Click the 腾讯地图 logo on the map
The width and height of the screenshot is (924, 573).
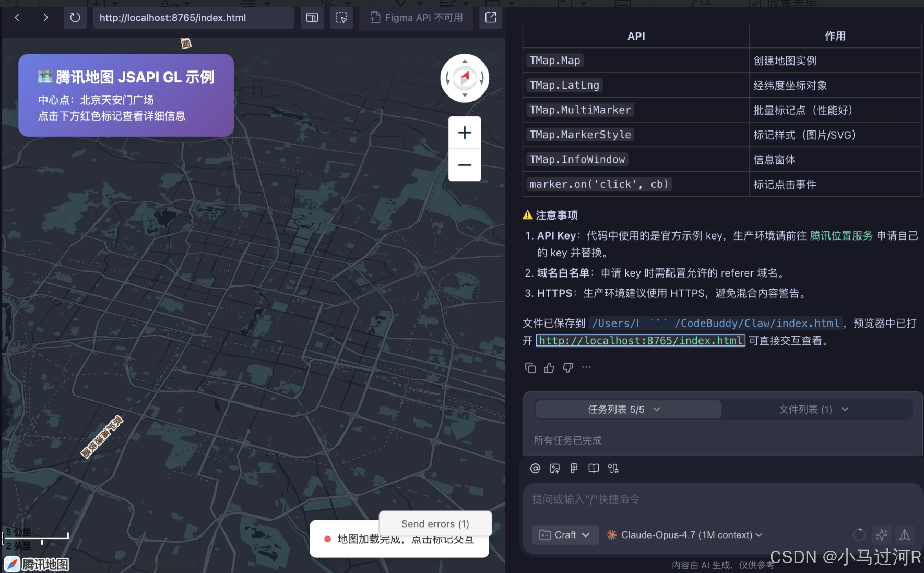pos(37,564)
